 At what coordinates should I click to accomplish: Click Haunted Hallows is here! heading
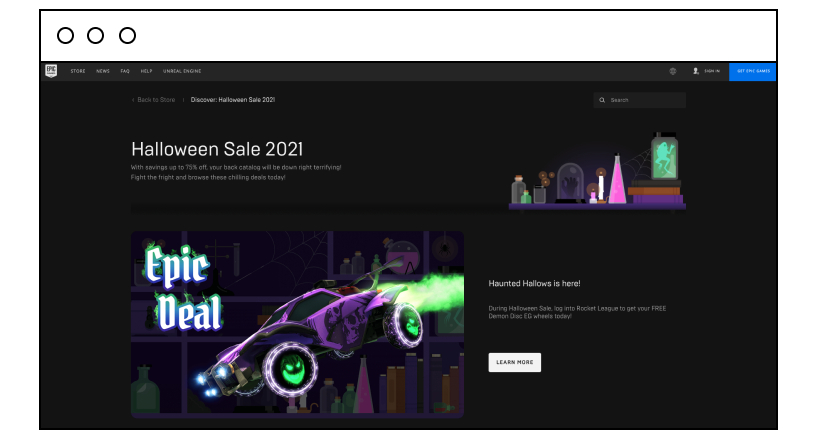[x=534, y=284]
